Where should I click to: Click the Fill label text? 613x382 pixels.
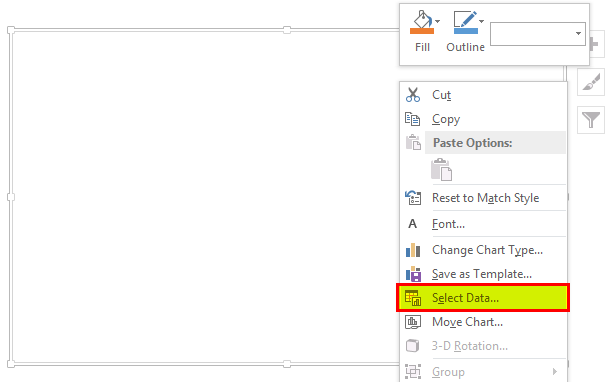[422, 47]
